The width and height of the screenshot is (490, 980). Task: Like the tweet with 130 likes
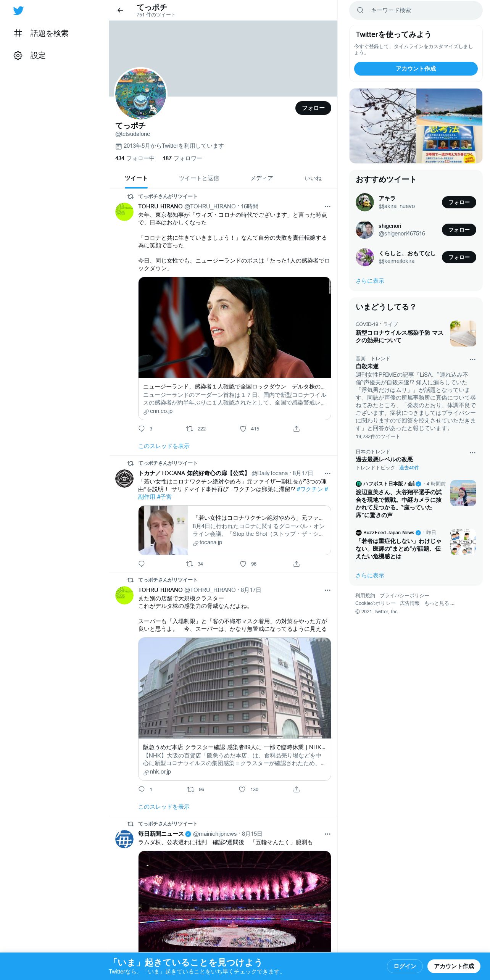click(x=242, y=789)
